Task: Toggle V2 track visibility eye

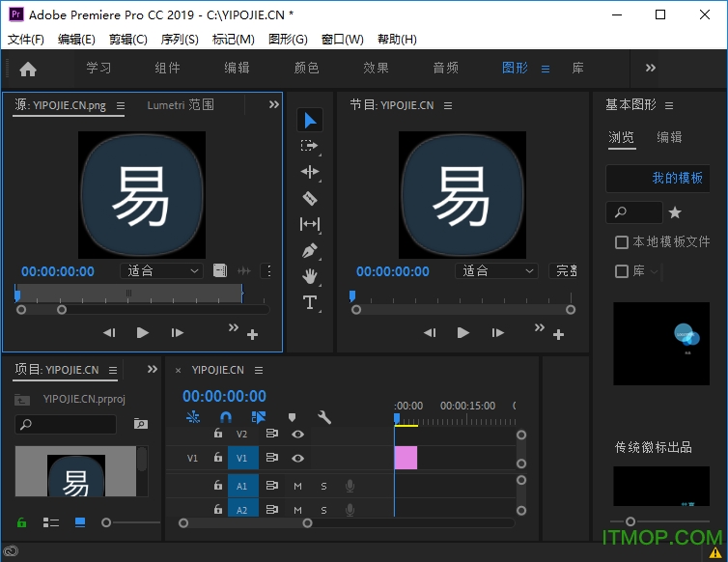Action: click(x=297, y=434)
